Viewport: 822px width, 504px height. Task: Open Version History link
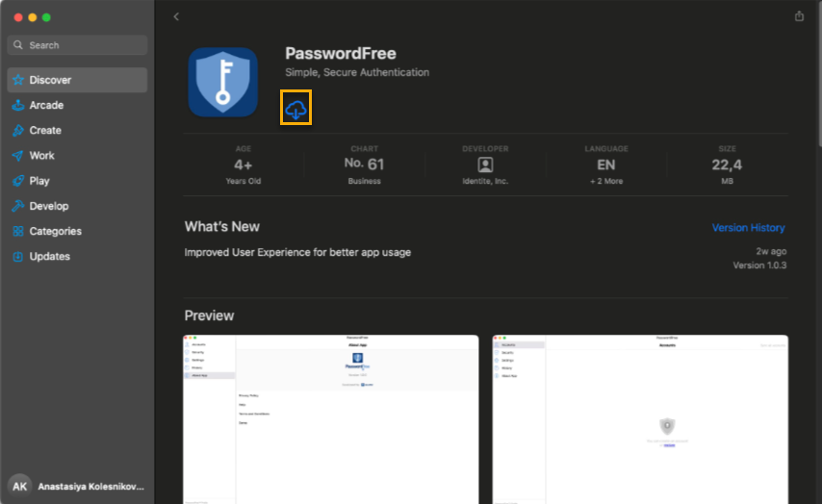coord(748,228)
